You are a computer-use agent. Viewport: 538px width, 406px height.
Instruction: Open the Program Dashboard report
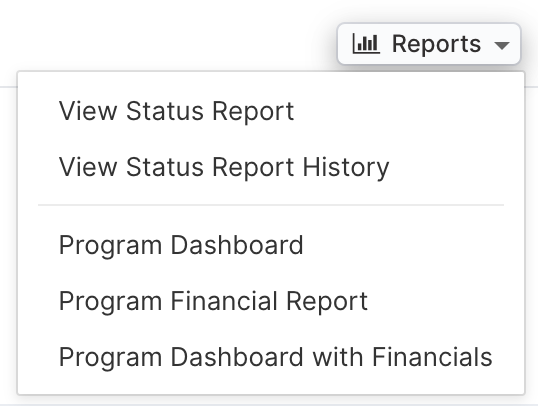coord(271,245)
